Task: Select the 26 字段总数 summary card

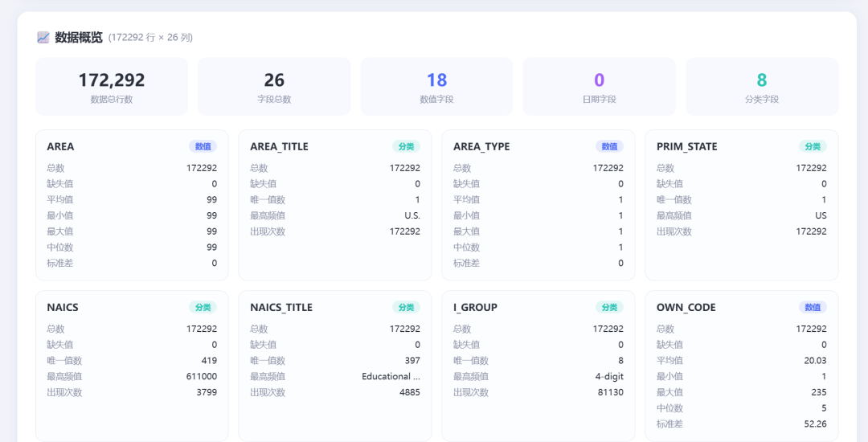Action: [274, 87]
